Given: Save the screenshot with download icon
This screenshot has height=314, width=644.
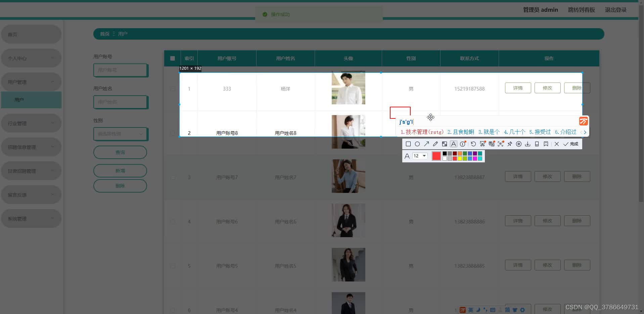Looking at the screenshot, I should (x=528, y=144).
